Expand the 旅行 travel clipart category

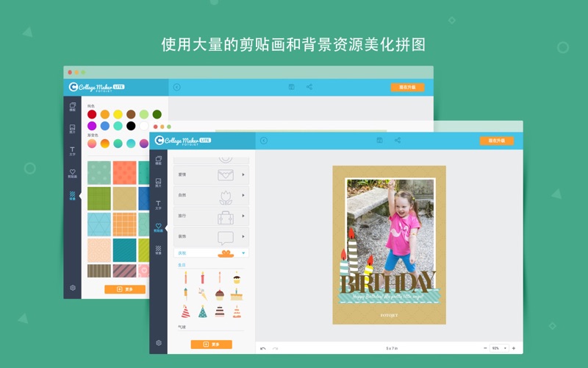pos(211,216)
